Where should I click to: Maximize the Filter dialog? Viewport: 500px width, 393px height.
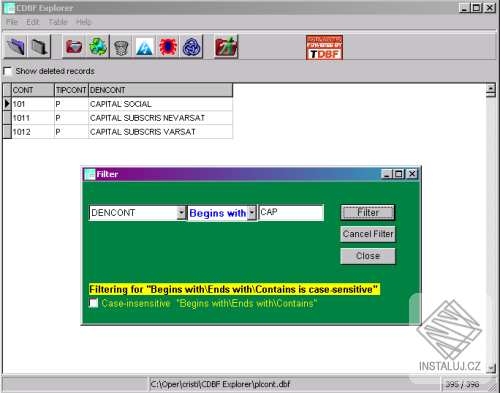[x=399, y=174]
